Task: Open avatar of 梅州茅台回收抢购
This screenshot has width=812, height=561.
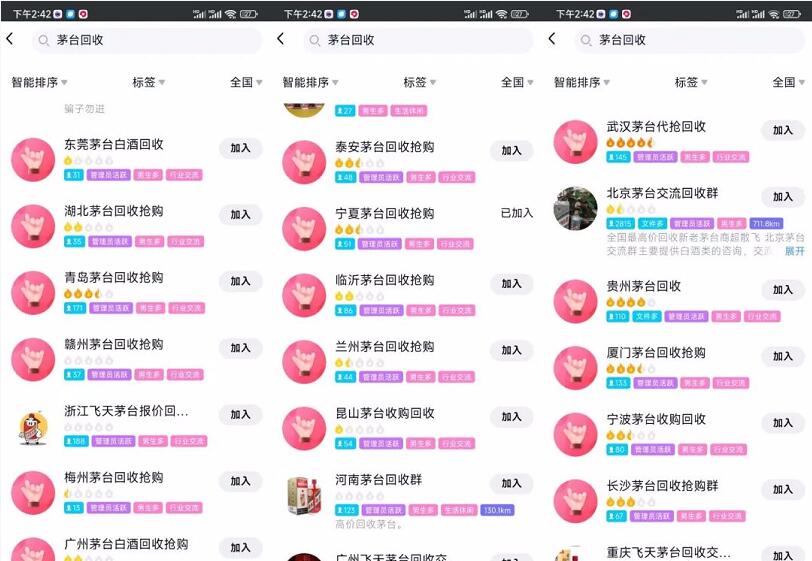Action: (33, 493)
